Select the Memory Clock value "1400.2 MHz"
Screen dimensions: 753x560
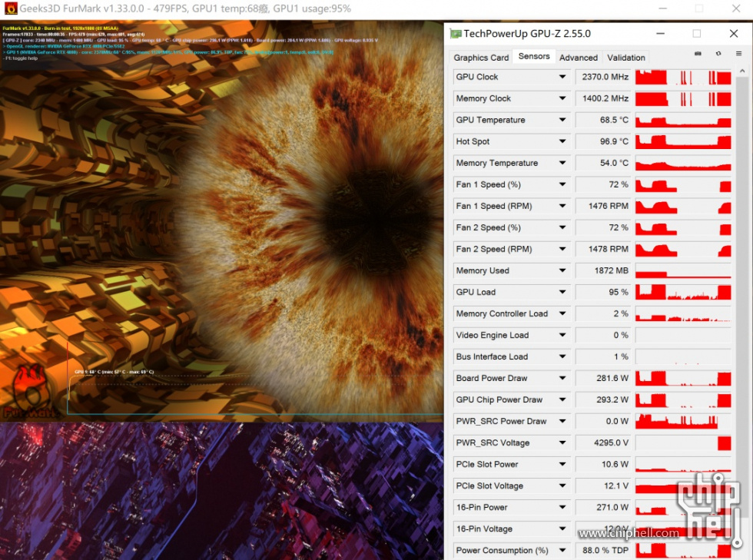604,98
